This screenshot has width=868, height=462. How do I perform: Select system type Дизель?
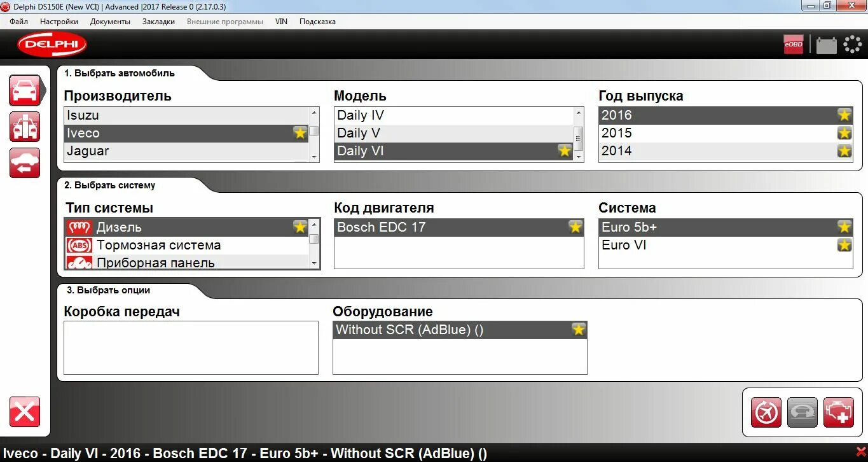pyautogui.click(x=187, y=227)
